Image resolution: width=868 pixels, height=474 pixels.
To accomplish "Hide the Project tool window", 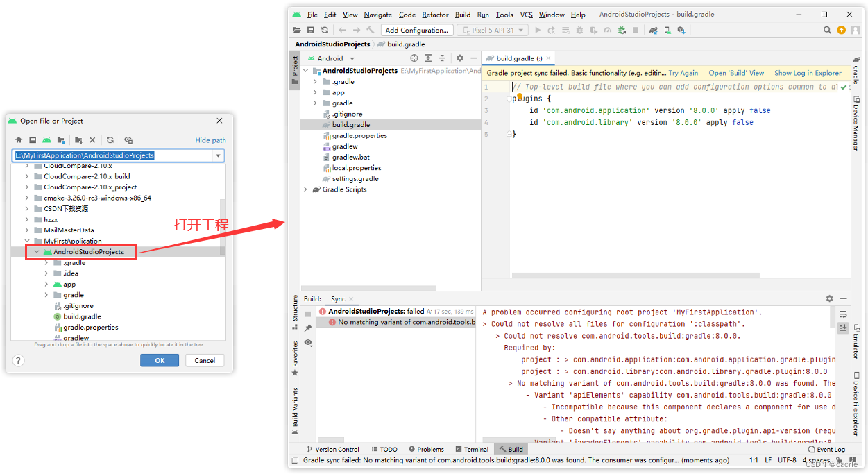I will click(473, 58).
